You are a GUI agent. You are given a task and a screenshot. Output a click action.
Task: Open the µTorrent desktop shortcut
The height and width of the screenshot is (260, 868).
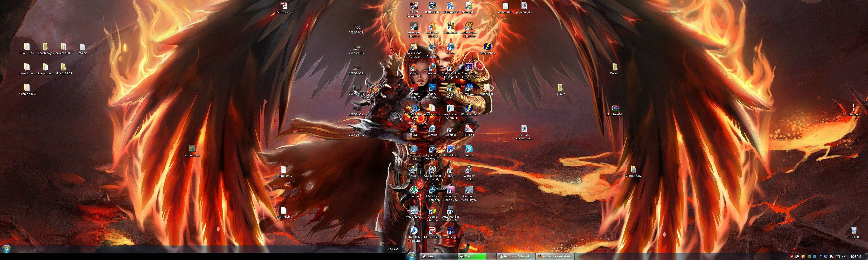pyautogui.click(x=414, y=190)
